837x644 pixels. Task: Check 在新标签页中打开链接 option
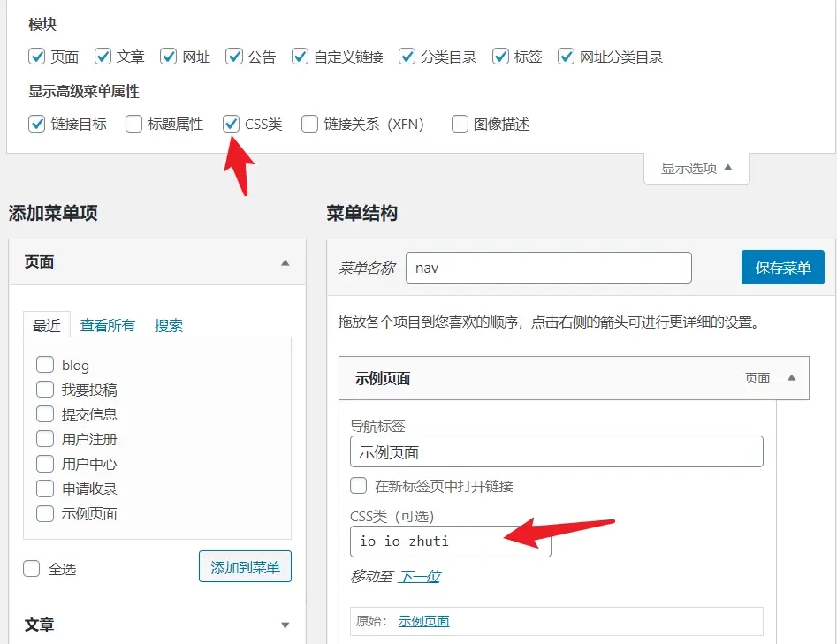pos(359,485)
